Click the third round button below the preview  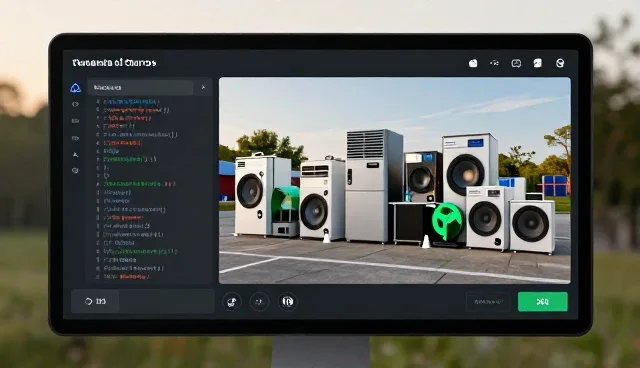(287, 302)
